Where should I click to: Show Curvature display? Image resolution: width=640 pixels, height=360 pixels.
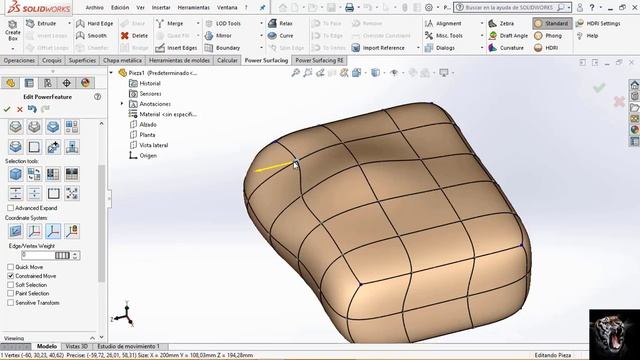(506, 48)
